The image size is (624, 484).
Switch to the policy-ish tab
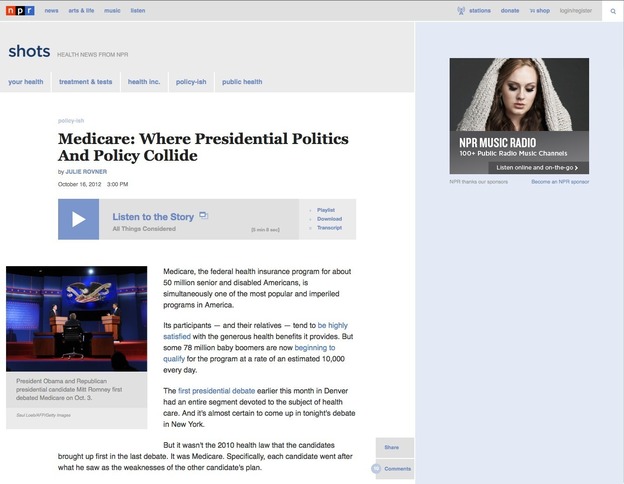tap(191, 82)
